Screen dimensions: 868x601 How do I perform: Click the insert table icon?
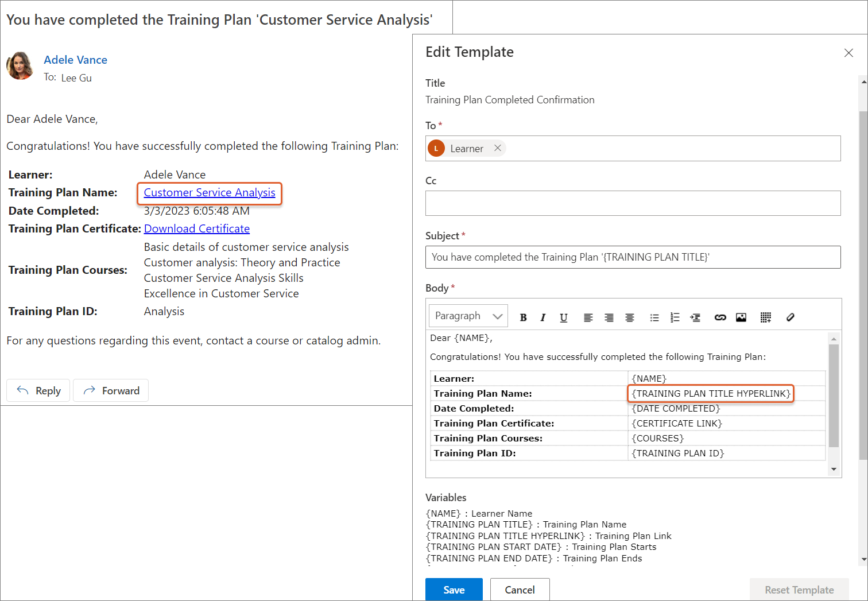coord(765,317)
